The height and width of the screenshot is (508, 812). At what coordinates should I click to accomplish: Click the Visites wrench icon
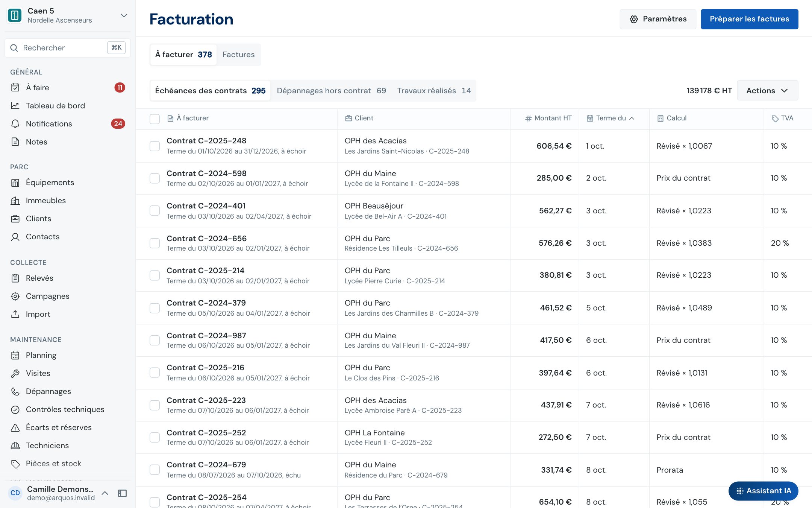15,373
